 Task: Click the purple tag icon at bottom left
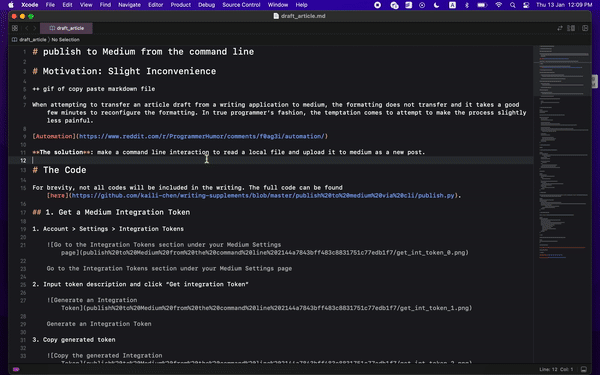point(16,369)
